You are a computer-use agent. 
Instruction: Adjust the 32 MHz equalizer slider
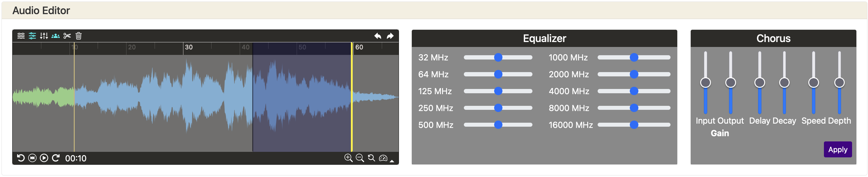click(498, 57)
